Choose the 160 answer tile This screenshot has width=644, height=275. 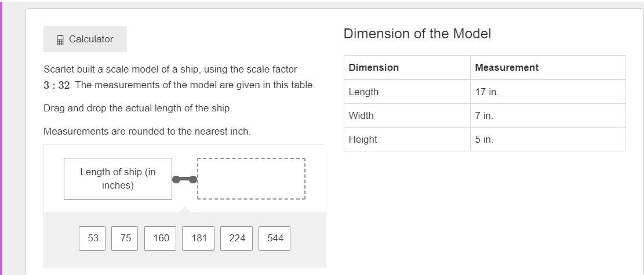(161, 238)
